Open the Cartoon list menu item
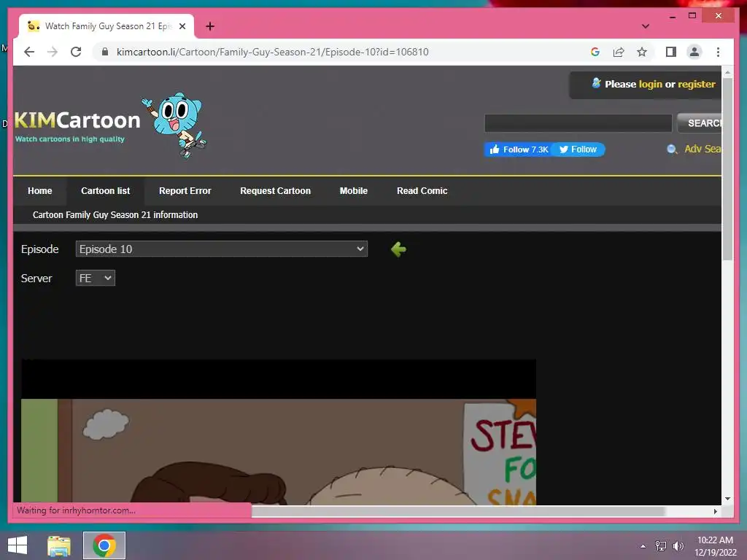This screenshot has width=747, height=560. [x=105, y=191]
